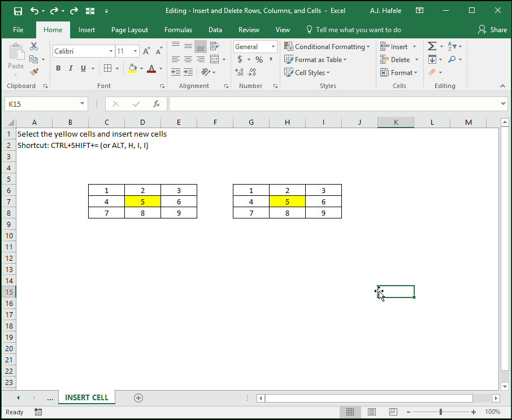Toggle Middle Align vertical alignment
Screen dimensions: 512x420
[188, 46]
